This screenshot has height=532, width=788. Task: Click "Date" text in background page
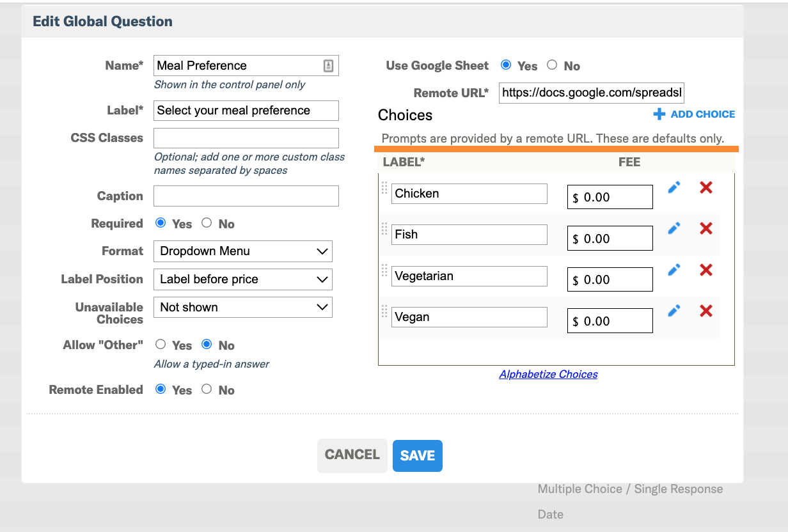click(x=551, y=514)
